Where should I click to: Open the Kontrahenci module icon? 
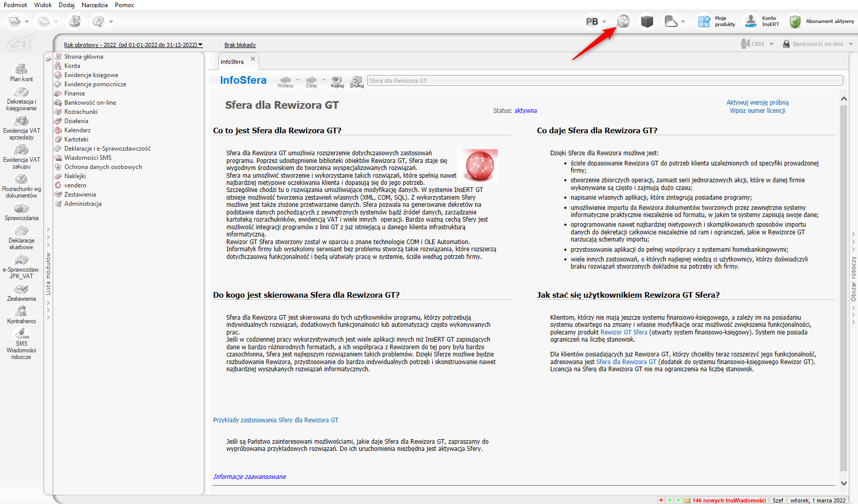pyautogui.click(x=21, y=315)
